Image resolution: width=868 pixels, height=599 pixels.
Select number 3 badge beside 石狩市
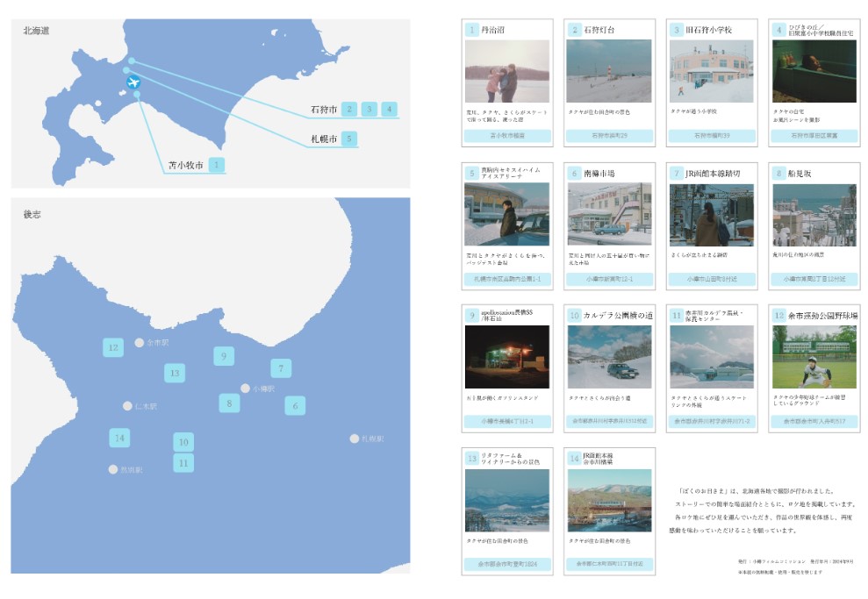[x=369, y=110]
